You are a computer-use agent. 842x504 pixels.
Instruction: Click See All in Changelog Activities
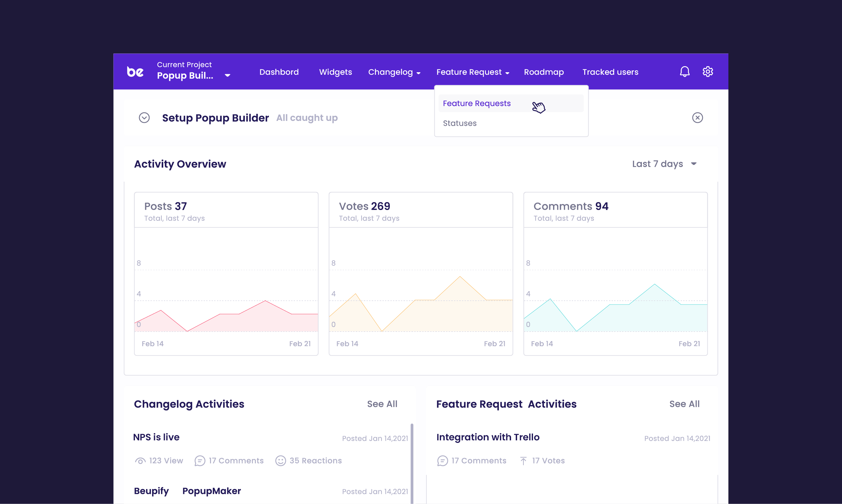pos(382,404)
